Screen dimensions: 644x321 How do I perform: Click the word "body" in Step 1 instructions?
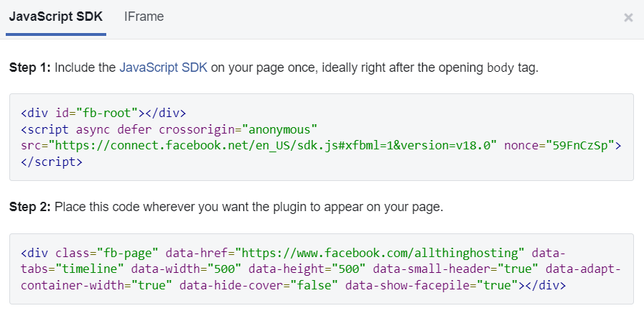point(500,68)
